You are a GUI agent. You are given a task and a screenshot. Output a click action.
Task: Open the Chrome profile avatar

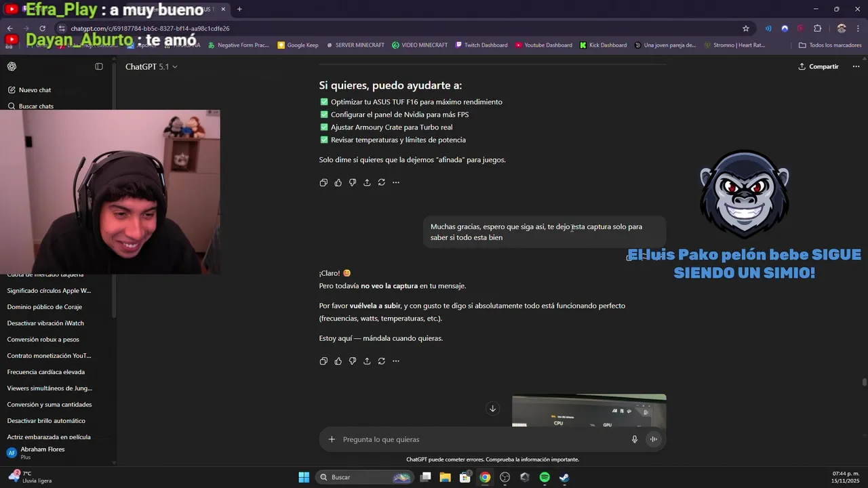click(842, 28)
